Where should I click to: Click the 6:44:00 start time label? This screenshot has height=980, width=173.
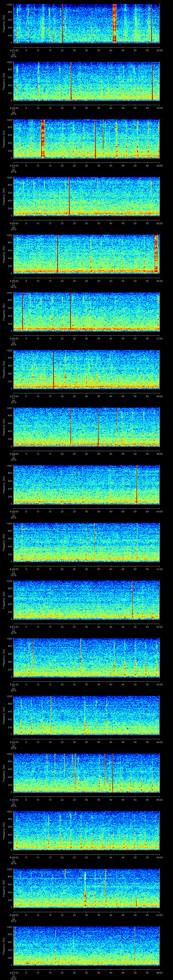(14, 799)
